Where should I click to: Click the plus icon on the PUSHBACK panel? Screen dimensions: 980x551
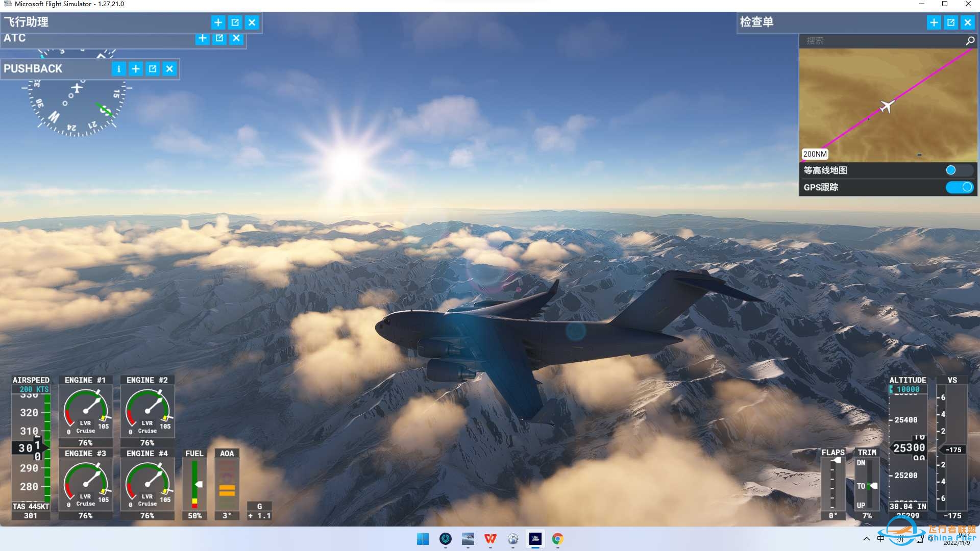(136, 69)
